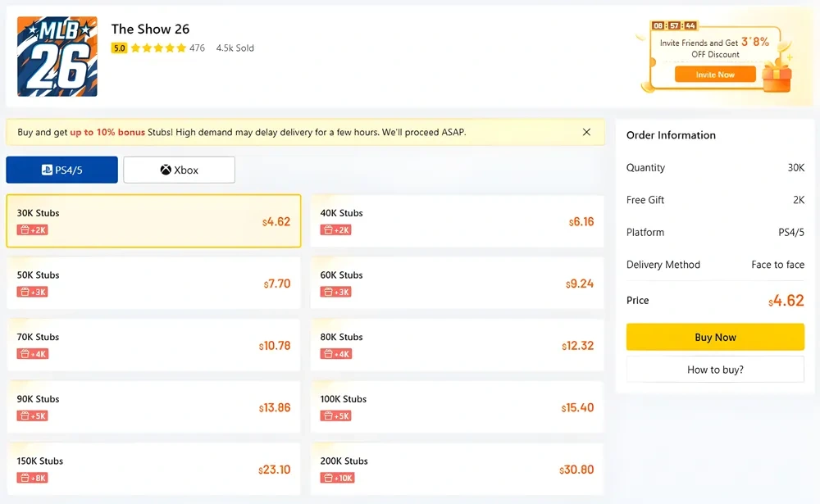
Task: Click the Quantity value 30K
Action: click(x=796, y=168)
